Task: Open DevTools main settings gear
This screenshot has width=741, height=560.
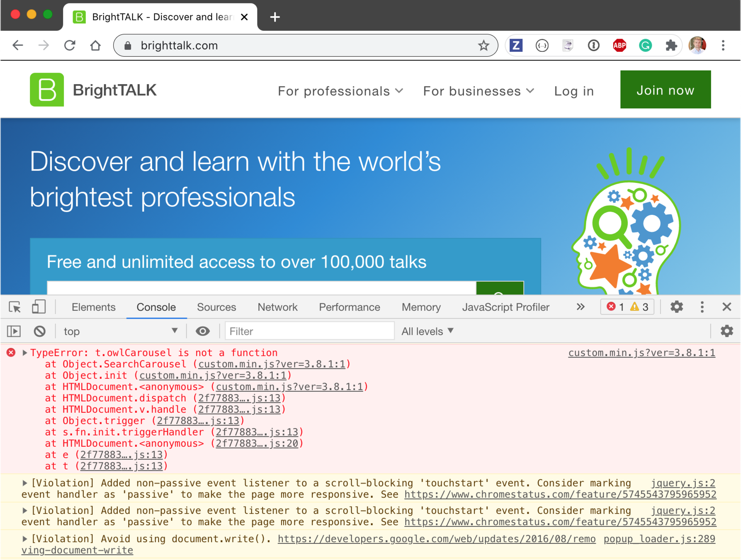Action: point(677,307)
